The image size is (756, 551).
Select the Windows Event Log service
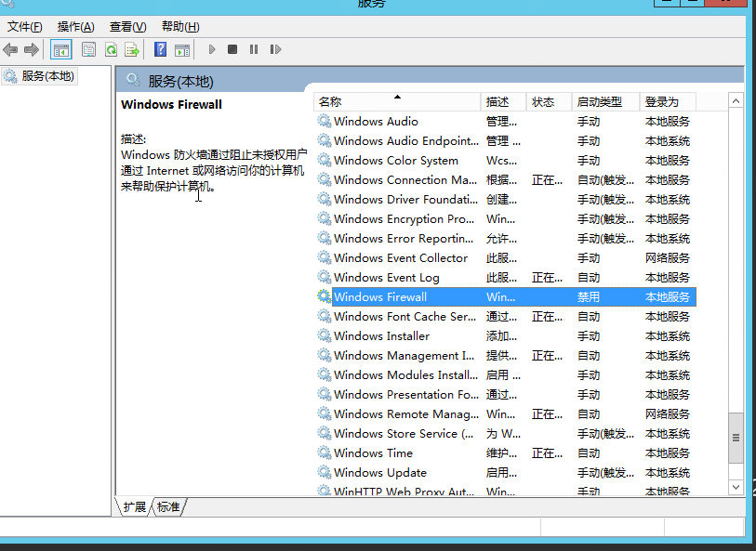click(506, 278)
